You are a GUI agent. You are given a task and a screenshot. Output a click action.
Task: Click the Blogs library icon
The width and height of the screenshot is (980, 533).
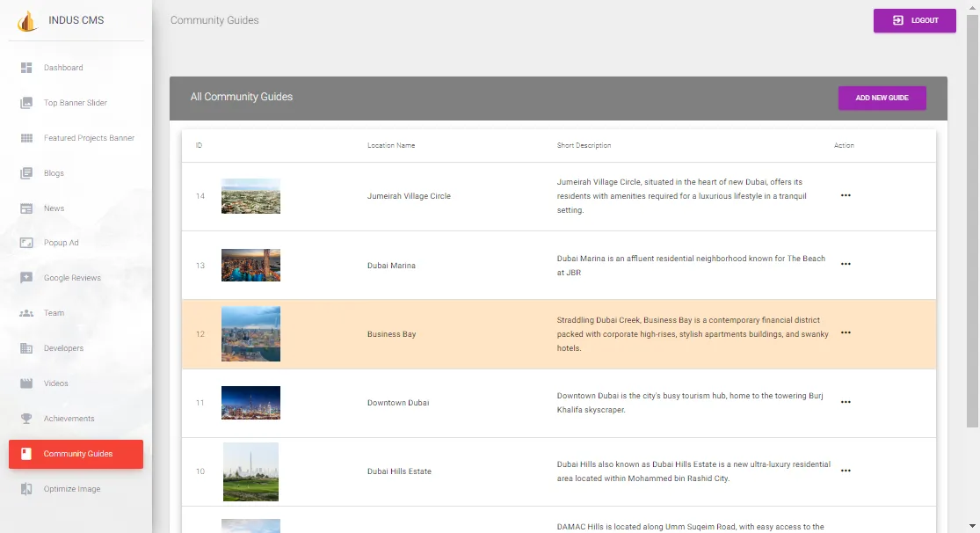(x=26, y=173)
